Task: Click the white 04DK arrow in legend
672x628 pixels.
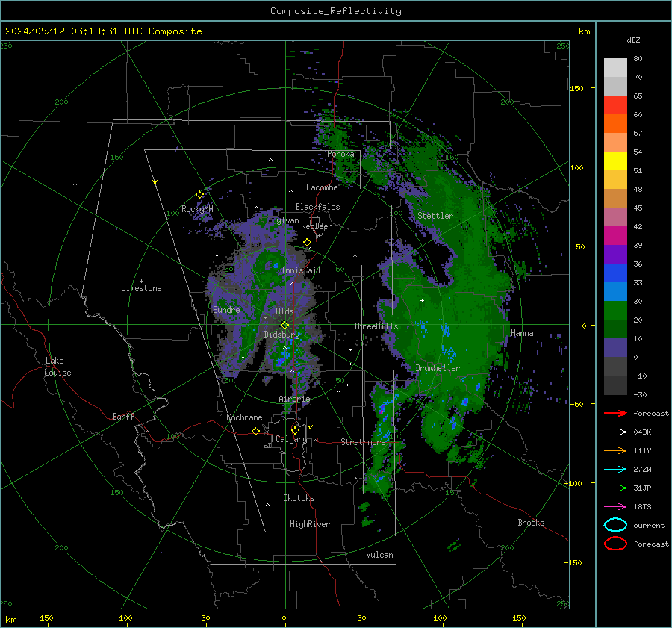Action: coord(615,432)
